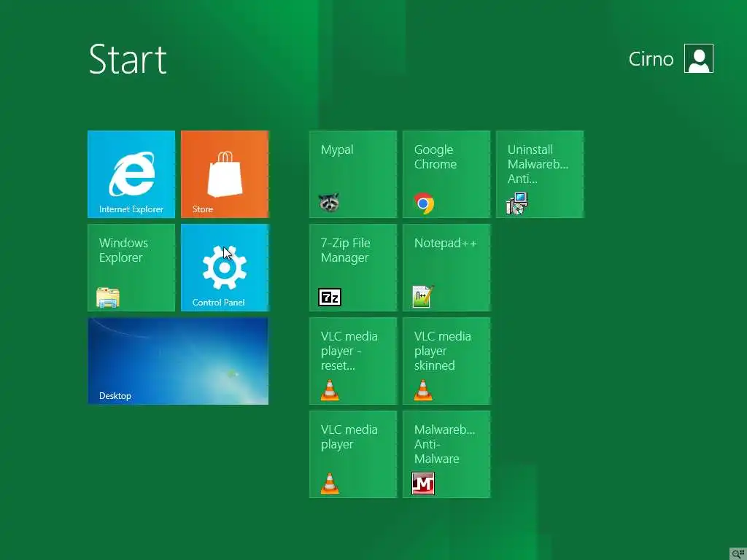Image resolution: width=747 pixels, height=560 pixels.
Task: Open VLC media player skinned tile
Action: 446,360
